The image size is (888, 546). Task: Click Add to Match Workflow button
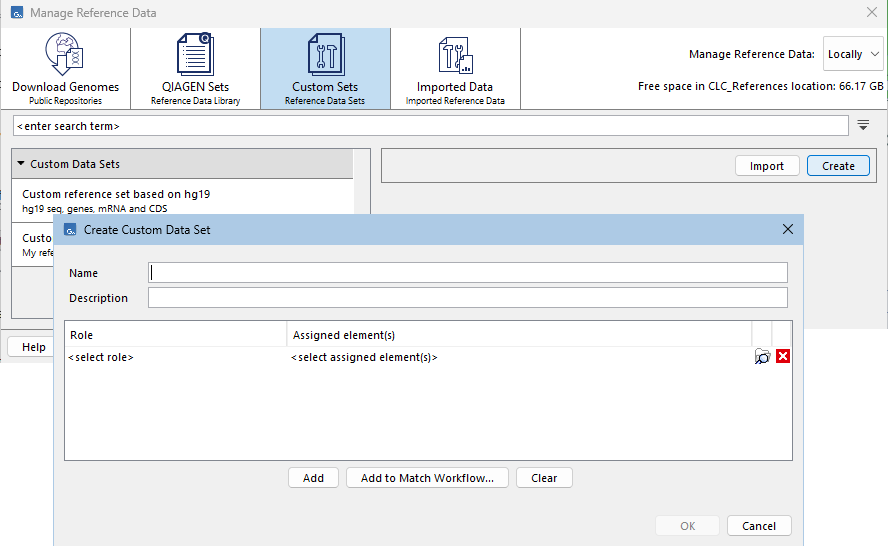pyautogui.click(x=427, y=478)
